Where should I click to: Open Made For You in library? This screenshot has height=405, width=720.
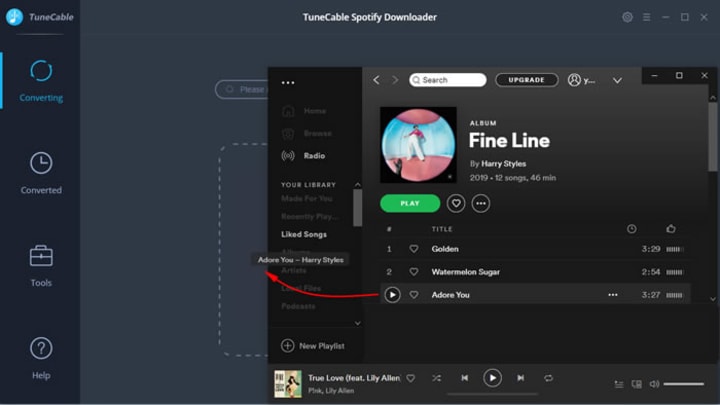coord(307,198)
